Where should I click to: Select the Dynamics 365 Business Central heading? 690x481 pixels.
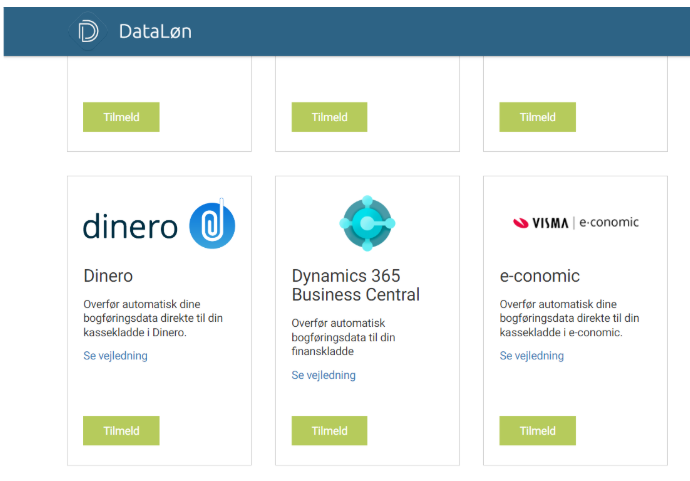click(355, 285)
